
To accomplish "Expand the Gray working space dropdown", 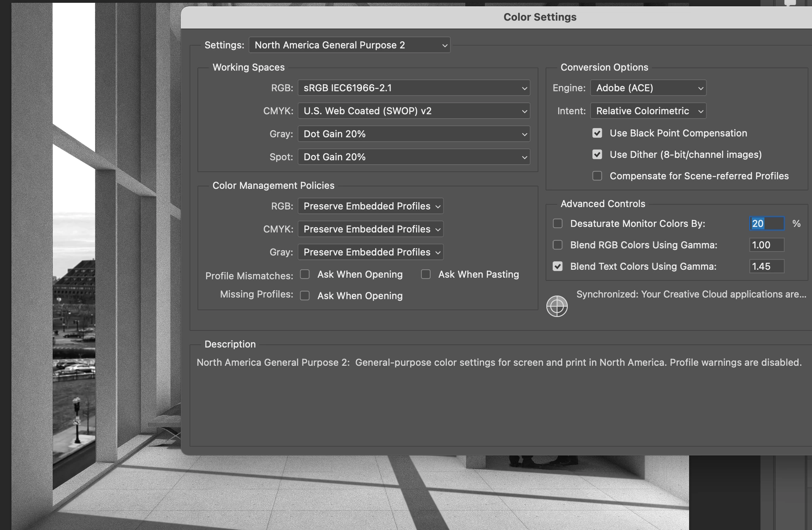I will point(414,134).
